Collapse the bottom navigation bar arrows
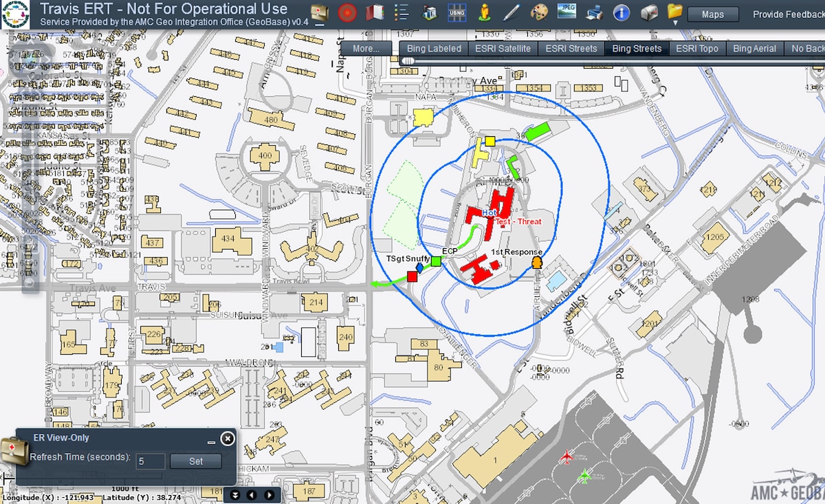Image resolution: width=825 pixels, height=504 pixels. tap(236, 495)
